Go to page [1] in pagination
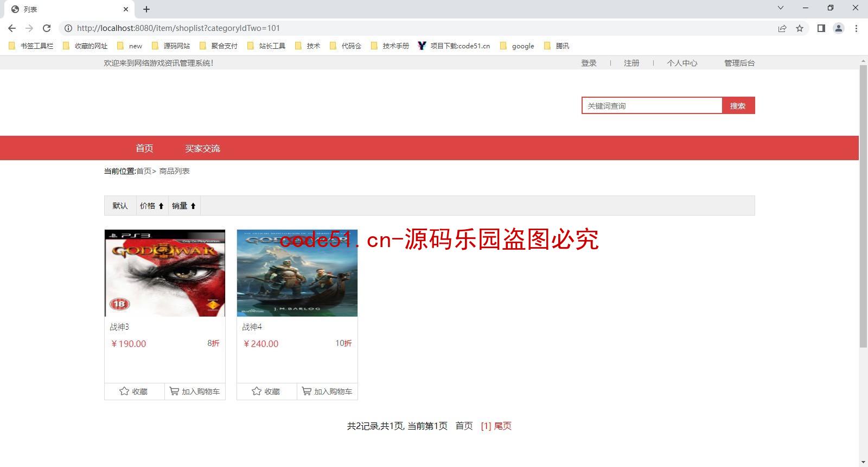Viewport: 868px width, 467px height. tap(486, 426)
